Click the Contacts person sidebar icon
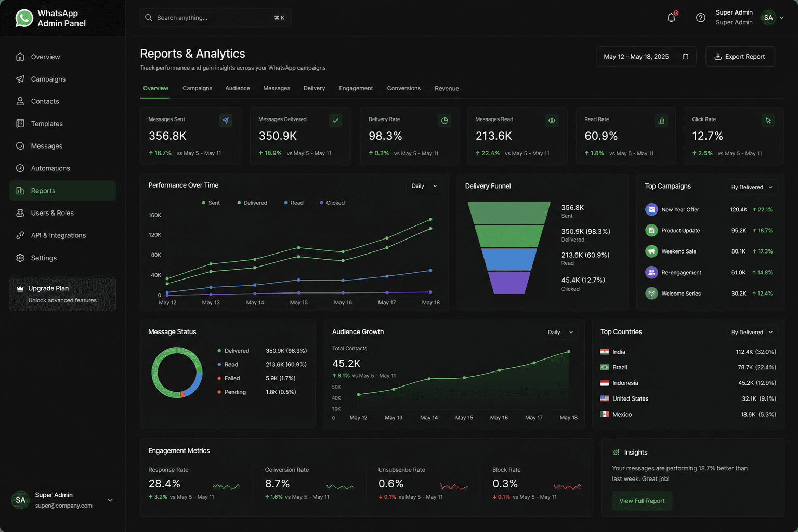798x532 pixels. (x=20, y=101)
